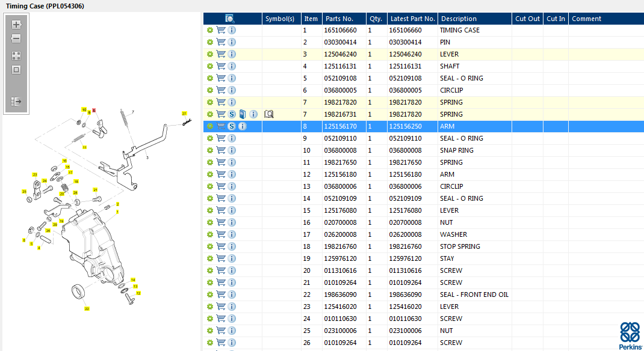The width and height of the screenshot is (644, 351).
Task: Click the four-squares fit view icon
Action: click(16, 55)
